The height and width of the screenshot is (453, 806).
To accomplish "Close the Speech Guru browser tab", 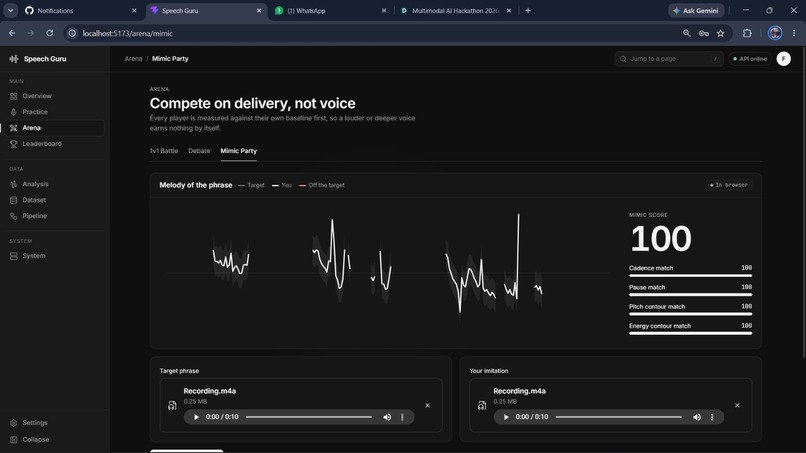I will click(259, 11).
